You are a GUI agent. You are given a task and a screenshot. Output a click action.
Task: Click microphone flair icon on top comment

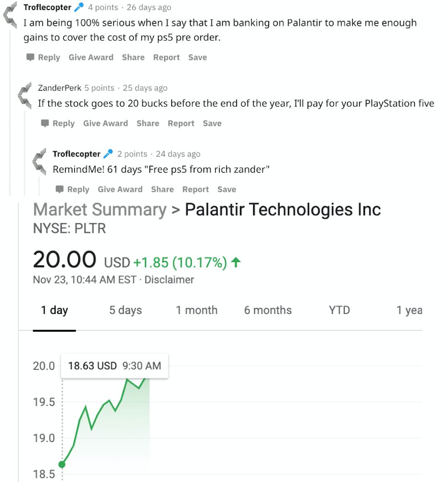click(79, 7)
